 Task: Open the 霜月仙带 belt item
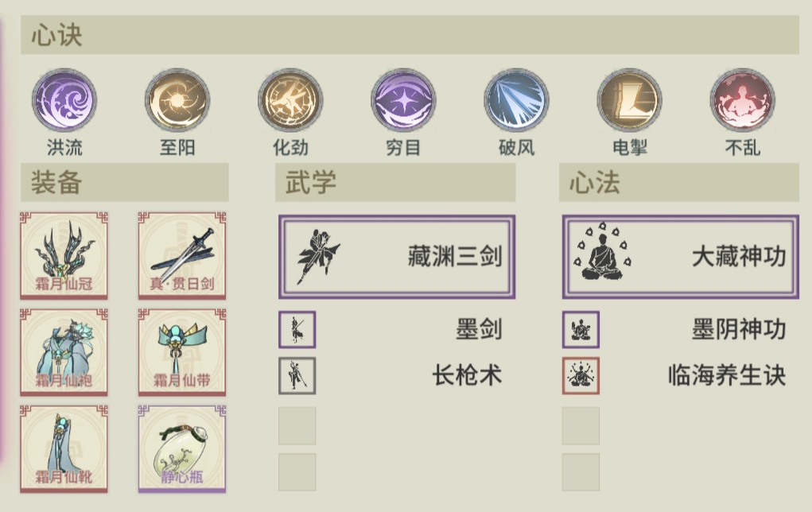182,352
